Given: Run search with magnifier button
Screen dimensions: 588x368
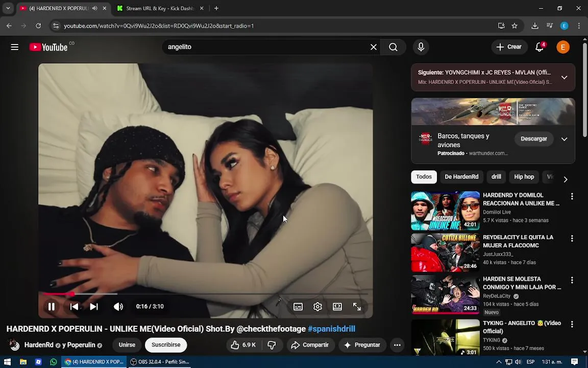Looking at the screenshot, I should (393, 47).
